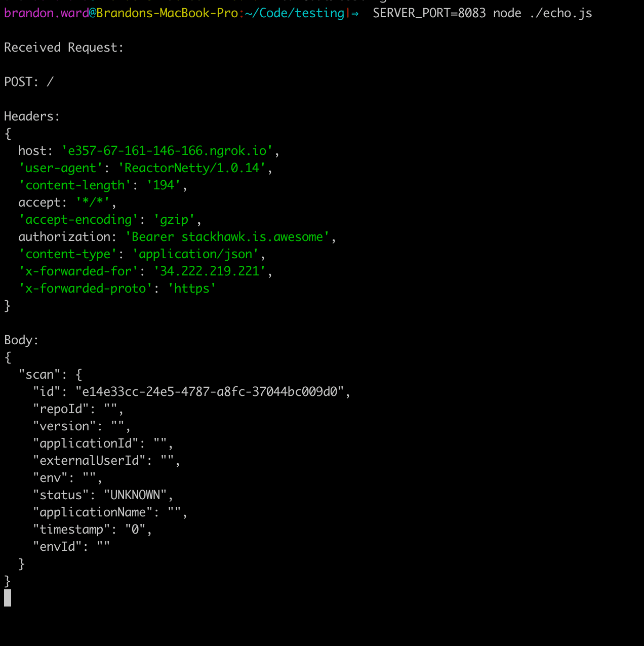This screenshot has width=644, height=646.
Task: Click the 'Body:' label
Action: click(x=21, y=340)
